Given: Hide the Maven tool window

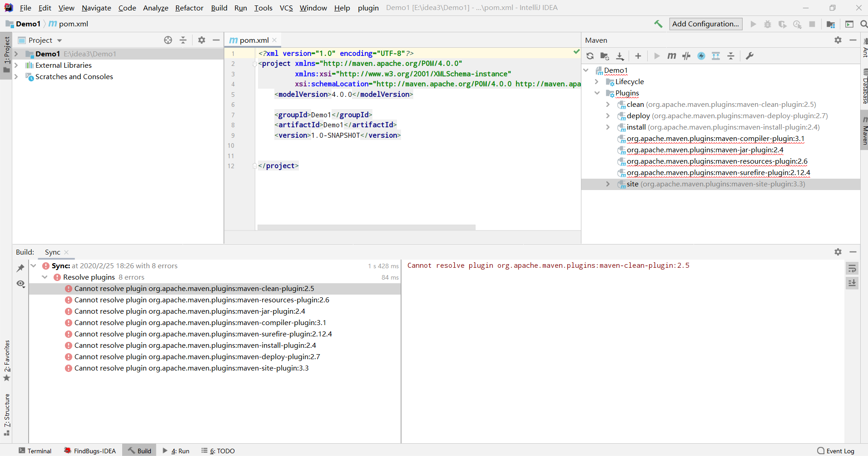Looking at the screenshot, I should [853, 40].
